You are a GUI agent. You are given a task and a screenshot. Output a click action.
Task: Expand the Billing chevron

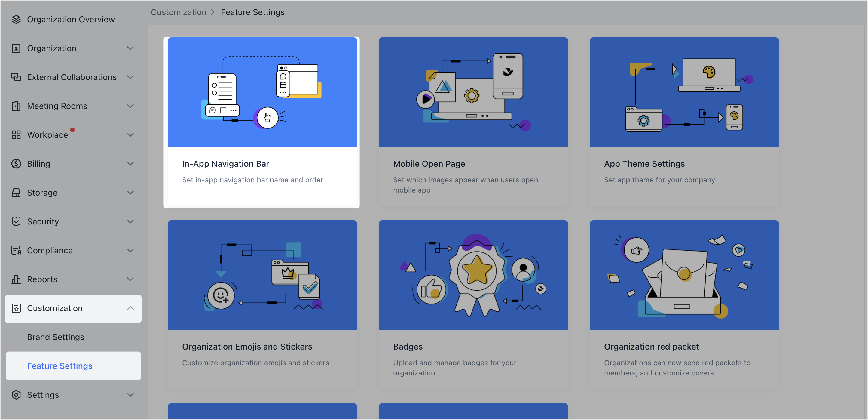click(x=130, y=164)
